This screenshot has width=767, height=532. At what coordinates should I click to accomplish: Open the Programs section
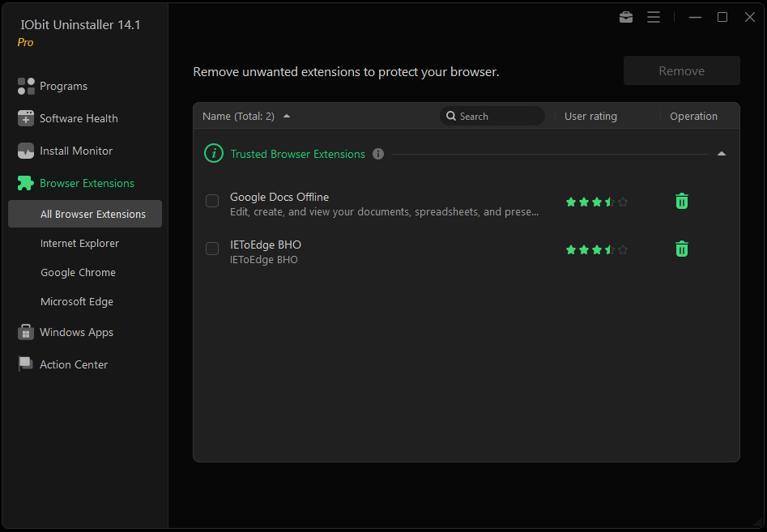(64, 86)
